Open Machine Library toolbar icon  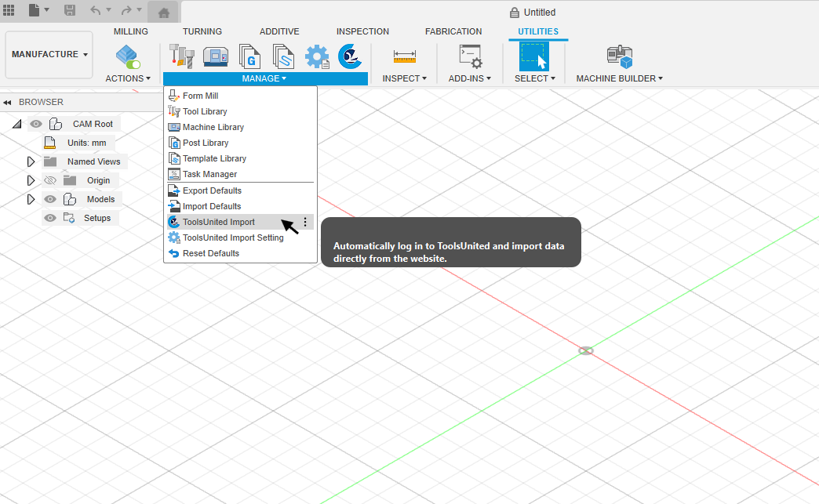[216, 56]
